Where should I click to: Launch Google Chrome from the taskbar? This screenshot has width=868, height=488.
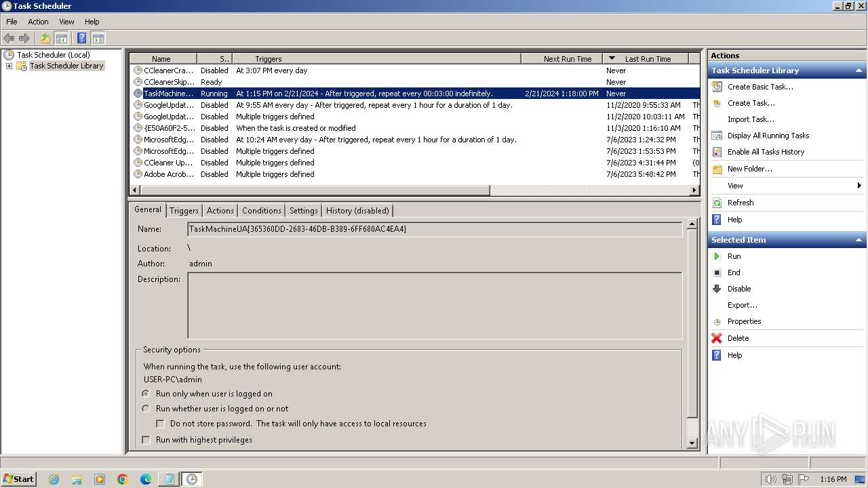point(123,479)
